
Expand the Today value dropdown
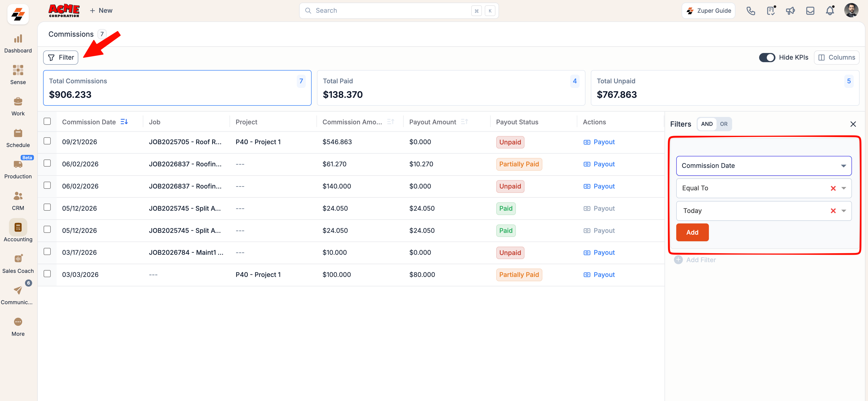point(844,211)
